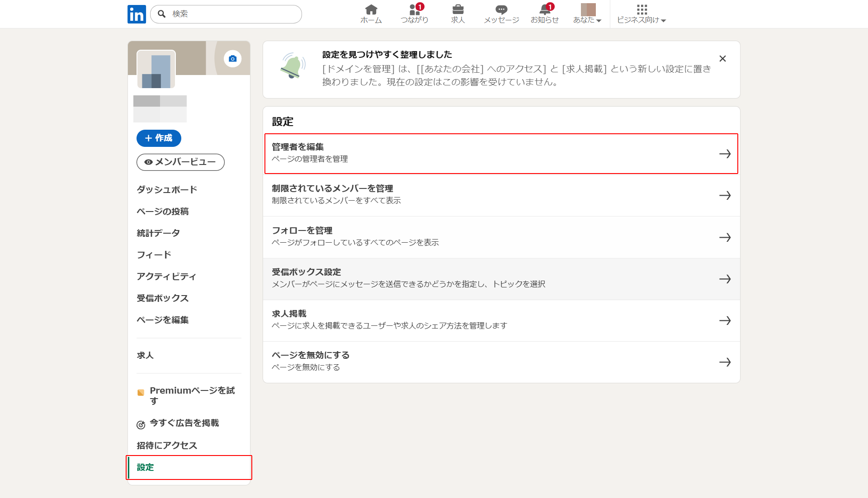Click the '作成' create button
The width and height of the screenshot is (868, 498).
[x=159, y=138]
